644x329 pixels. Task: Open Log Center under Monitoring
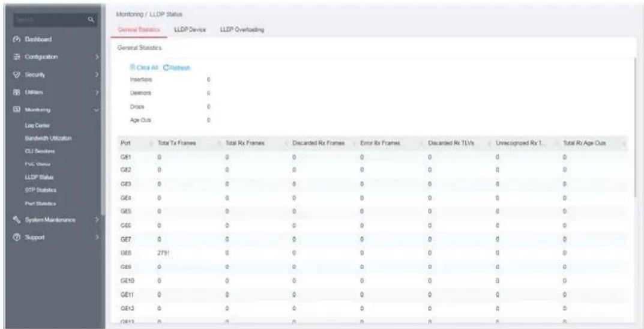tap(36, 124)
